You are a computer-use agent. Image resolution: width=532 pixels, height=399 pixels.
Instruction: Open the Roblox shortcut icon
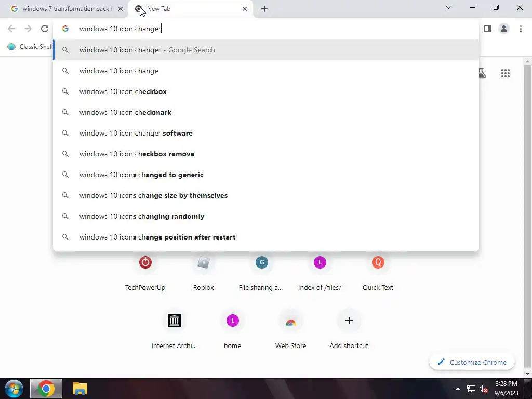[x=204, y=262]
